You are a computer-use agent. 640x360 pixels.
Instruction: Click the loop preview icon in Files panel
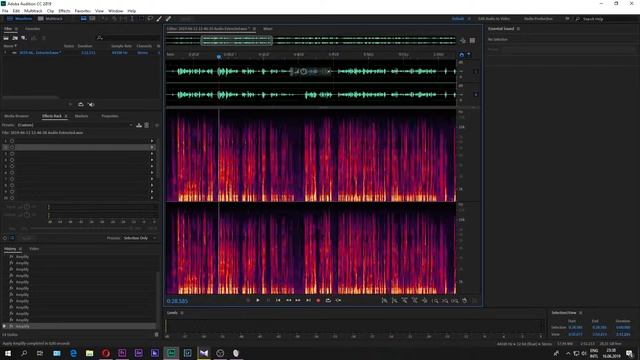80,104
